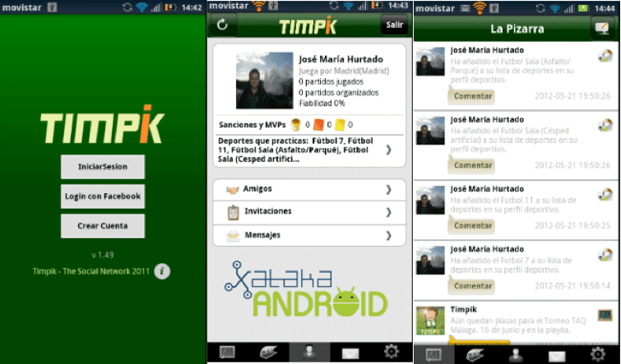Tap the IniciarSesion button on login screen
Viewport: 621px width, 364px height.
(103, 167)
